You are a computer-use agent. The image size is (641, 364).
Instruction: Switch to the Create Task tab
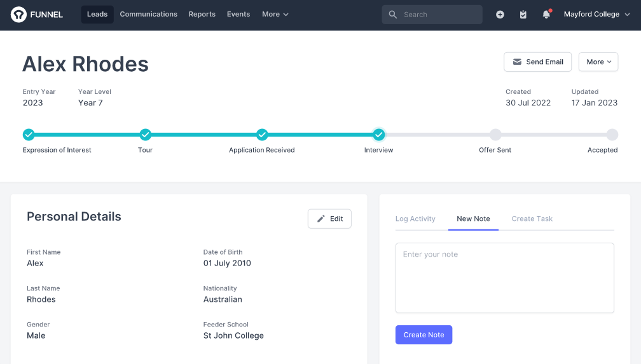(532, 219)
